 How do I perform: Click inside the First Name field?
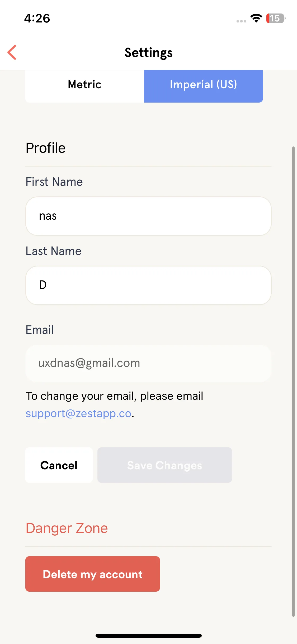point(148,216)
